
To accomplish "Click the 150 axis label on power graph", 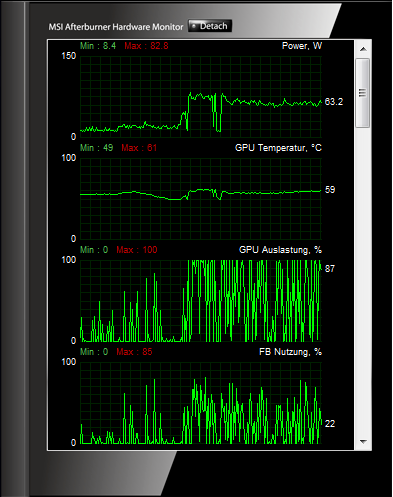I will [69, 56].
